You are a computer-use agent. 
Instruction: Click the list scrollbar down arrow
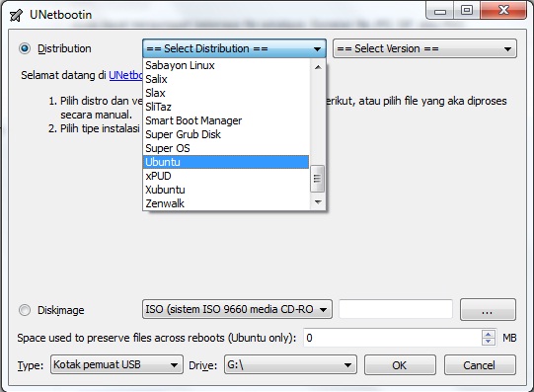click(318, 202)
